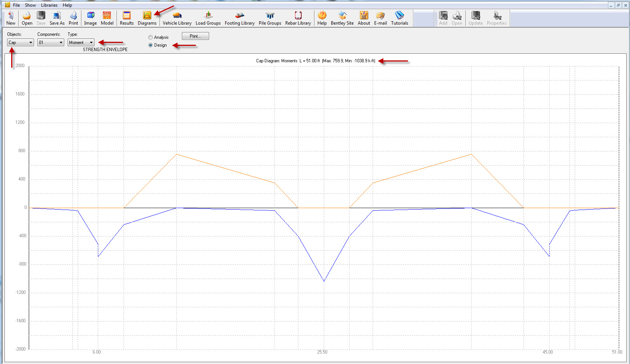Screen dimensions: 630x364
Task: Select the Design radio button
Action: click(x=150, y=45)
